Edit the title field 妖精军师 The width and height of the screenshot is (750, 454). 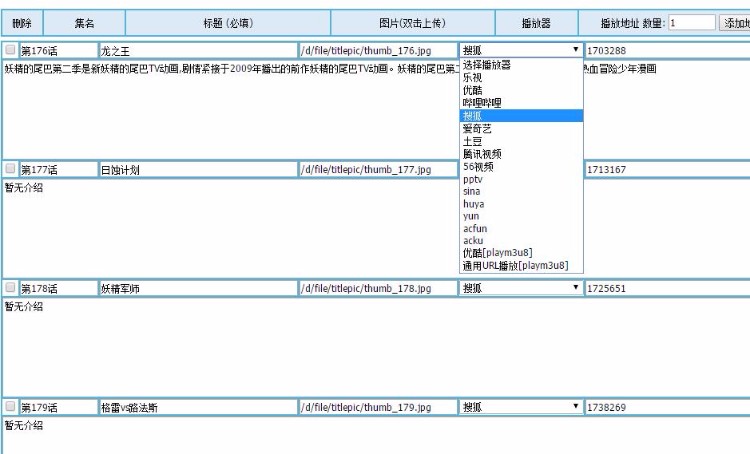click(198, 288)
